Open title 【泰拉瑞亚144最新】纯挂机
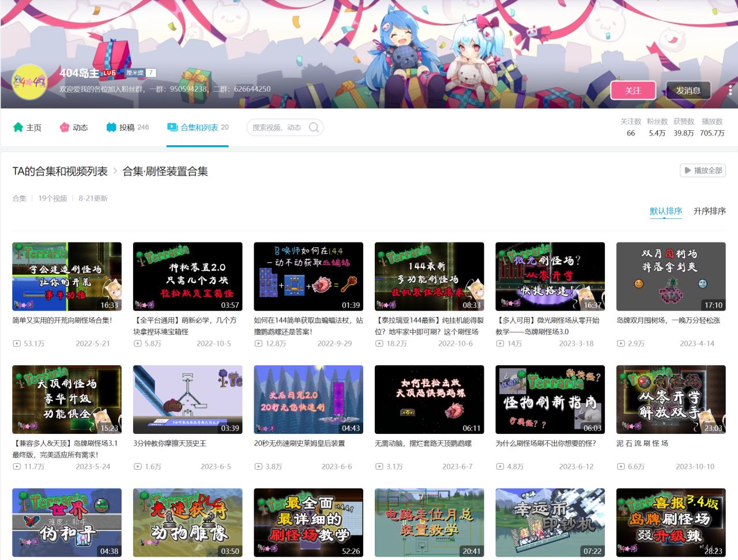Viewport: 738px width, 560px height. click(430, 326)
